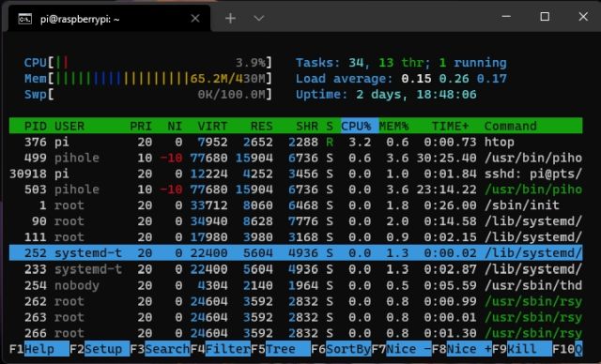Select process PID 503 row
Image resolution: width=601 pixels, height=364 pixels.
point(296,190)
